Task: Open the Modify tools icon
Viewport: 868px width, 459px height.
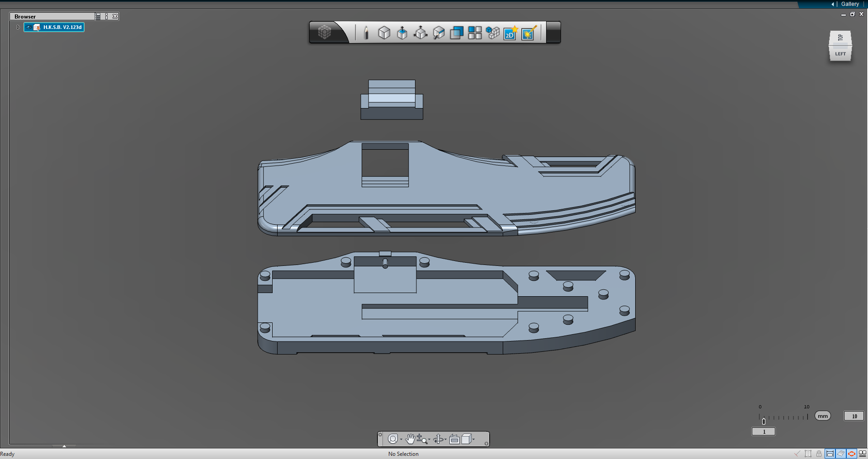Action: click(x=439, y=33)
